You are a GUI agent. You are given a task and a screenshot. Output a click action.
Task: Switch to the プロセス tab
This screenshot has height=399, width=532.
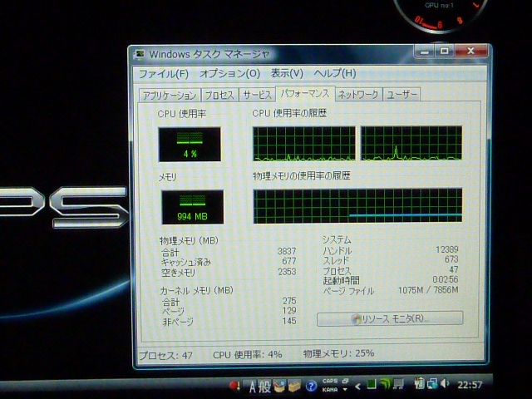click(x=219, y=96)
